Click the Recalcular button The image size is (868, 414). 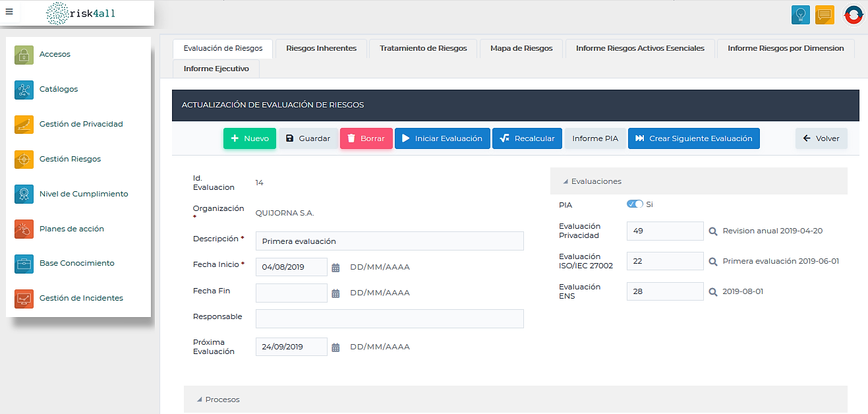[x=527, y=138]
